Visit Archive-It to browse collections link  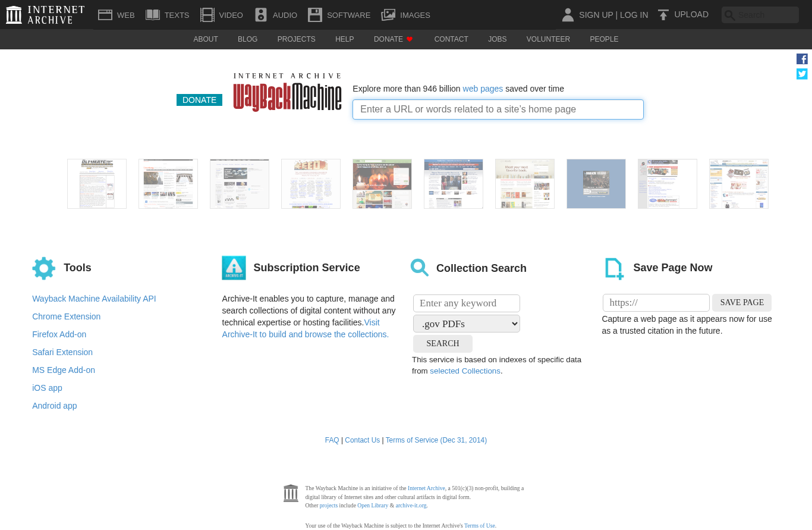tap(306, 334)
